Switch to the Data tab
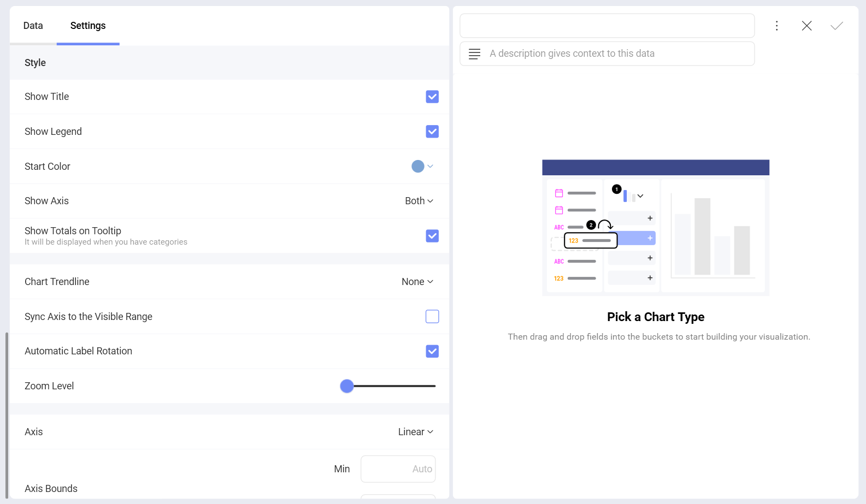The image size is (866, 504). pos(33,26)
